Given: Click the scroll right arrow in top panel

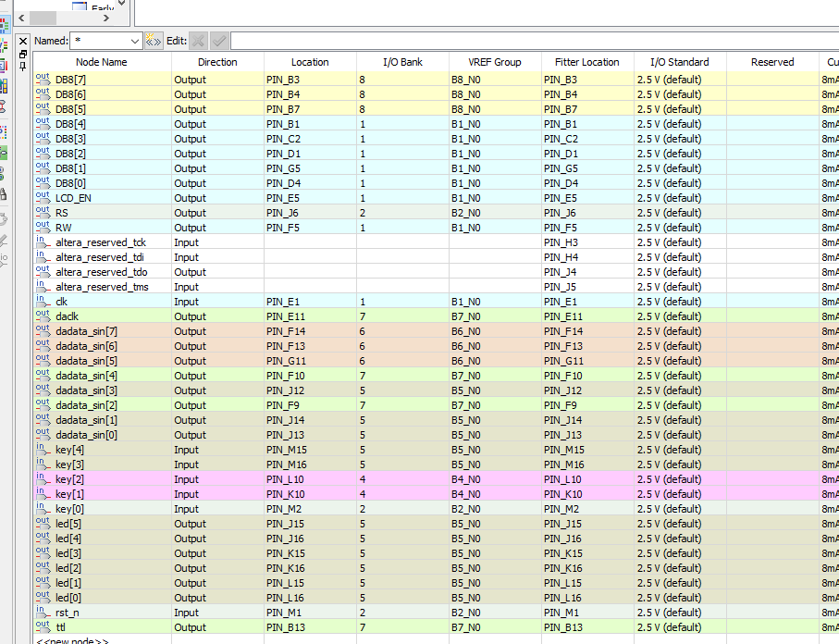Looking at the screenshot, I should (x=106, y=18).
